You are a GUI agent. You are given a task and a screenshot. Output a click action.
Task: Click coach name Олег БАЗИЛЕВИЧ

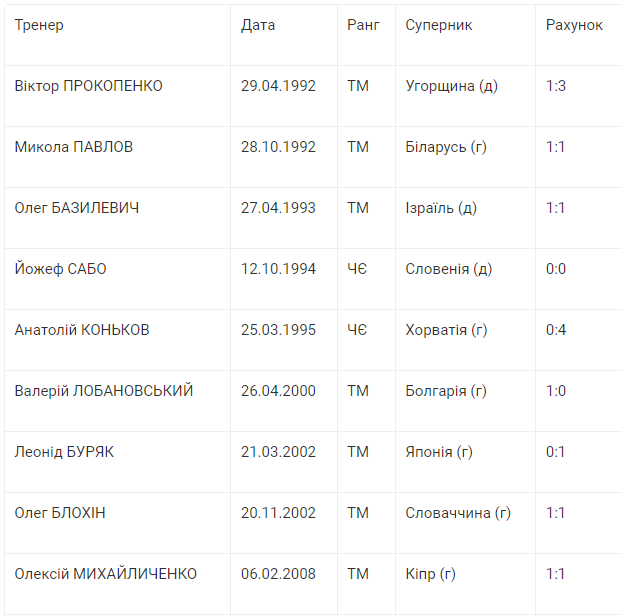tap(77, 208)
